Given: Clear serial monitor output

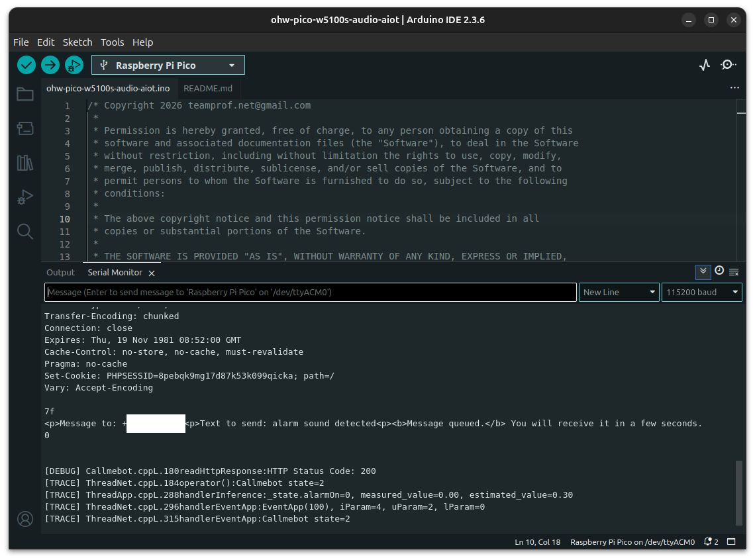Looking at the screenshot, I should tap(734, 272).
